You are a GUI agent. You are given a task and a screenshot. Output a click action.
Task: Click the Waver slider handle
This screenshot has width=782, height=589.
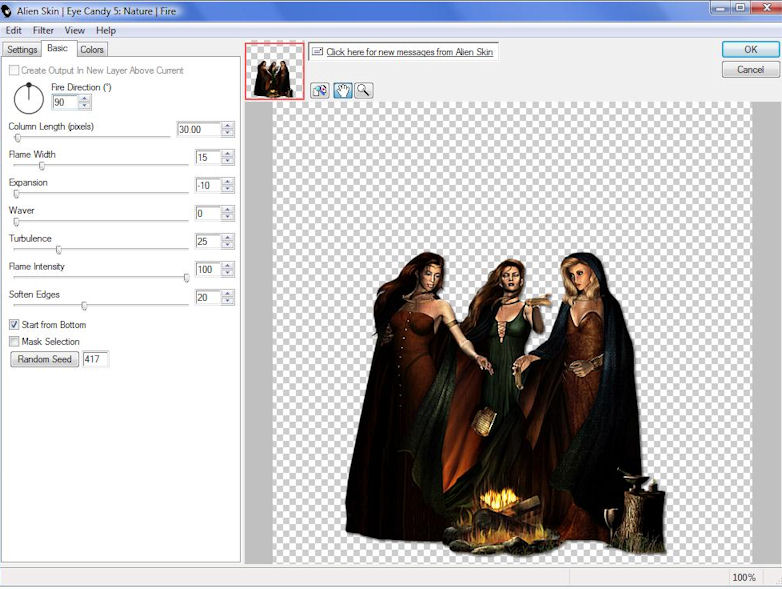pyautogui.click(x=16, y=221)
